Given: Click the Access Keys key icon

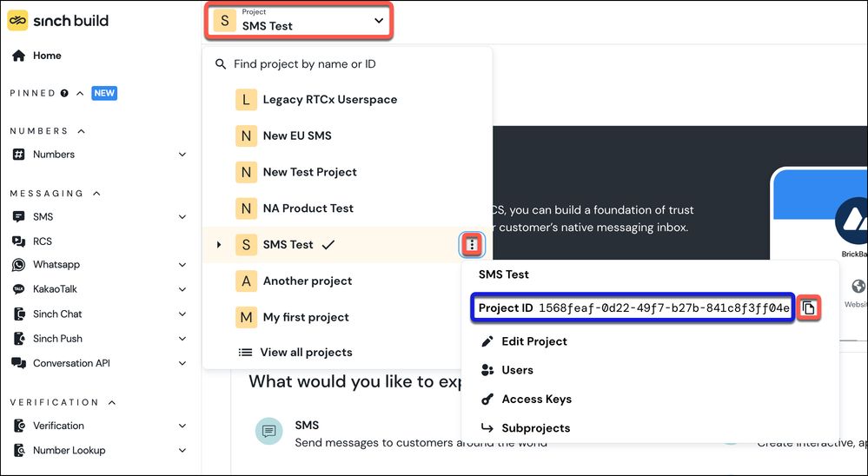Looking at the screenshot, I should click(487, 399).
